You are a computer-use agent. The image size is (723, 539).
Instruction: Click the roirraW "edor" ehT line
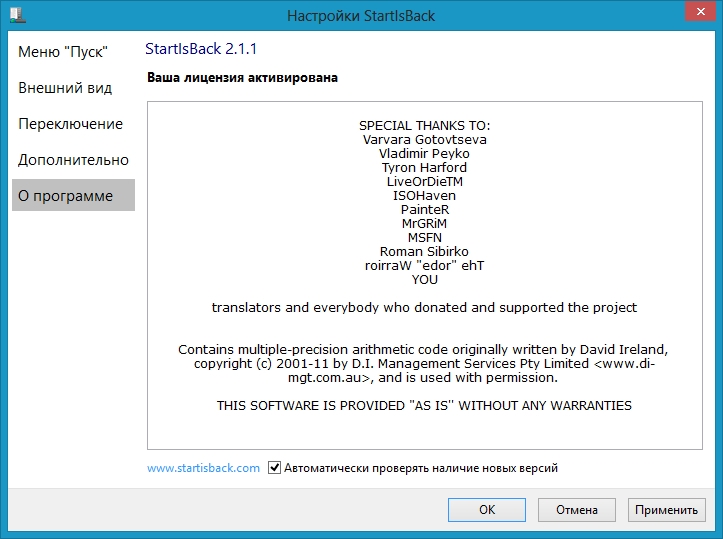pos(425,265)
